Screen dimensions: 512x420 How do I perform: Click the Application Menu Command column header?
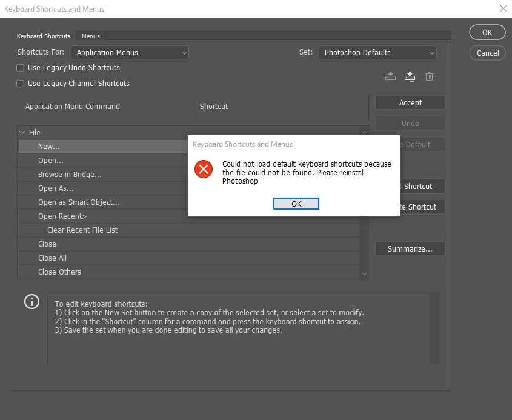73,107
